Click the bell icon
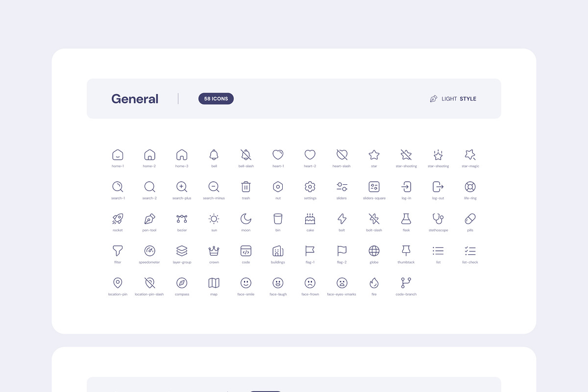Viewport: 588px width, 392px height. (214, 155)
